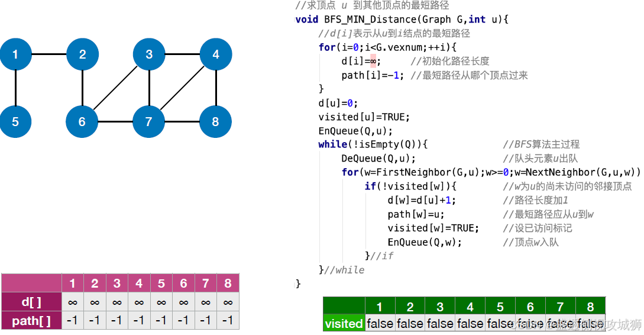Select column header 4 in pink table
This screenshot has width=644, height=335.
coord(139,283)
